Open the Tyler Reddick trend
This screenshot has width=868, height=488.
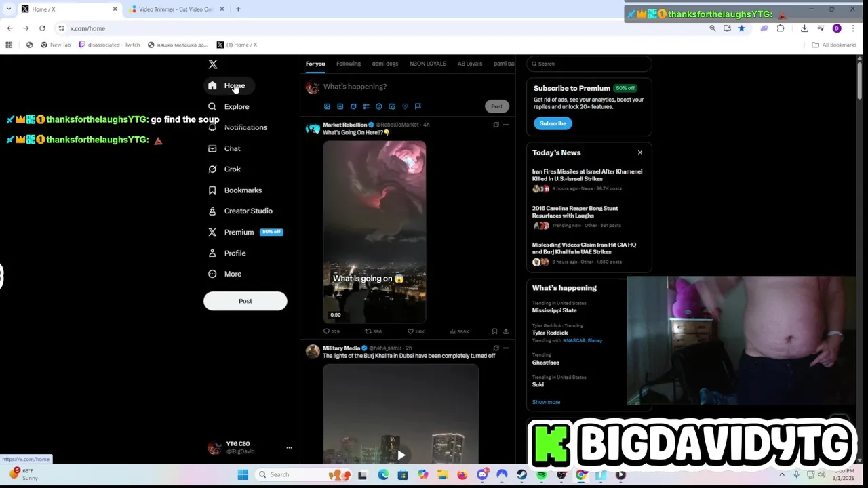tap(550, 333)
